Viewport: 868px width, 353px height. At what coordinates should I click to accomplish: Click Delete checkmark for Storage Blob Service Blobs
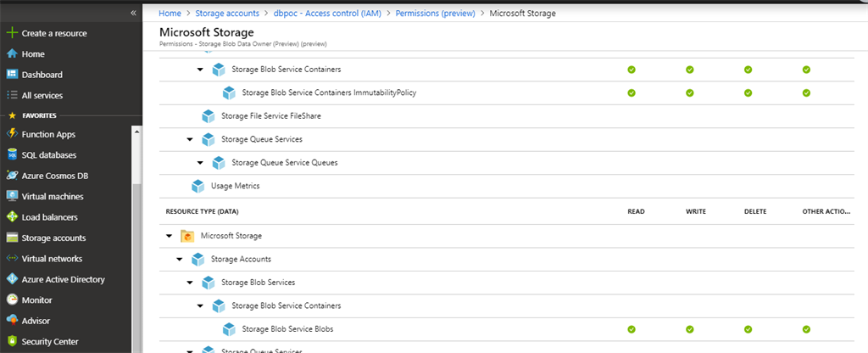(748, 329)
